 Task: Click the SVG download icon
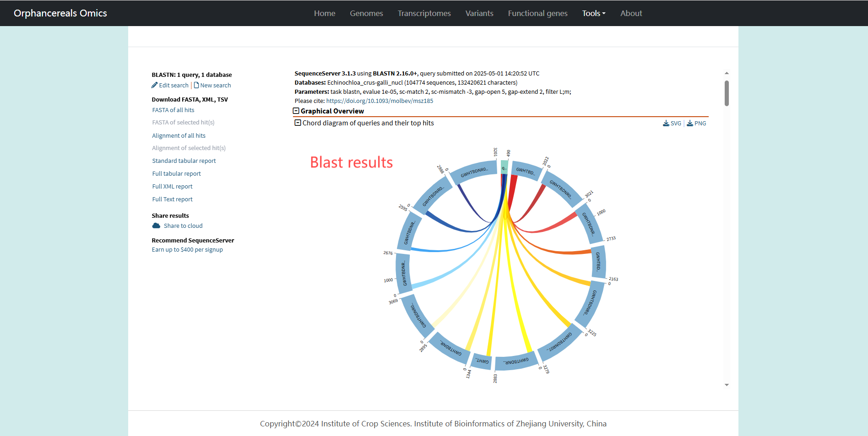pyautogui.click(x=666, y=124)
